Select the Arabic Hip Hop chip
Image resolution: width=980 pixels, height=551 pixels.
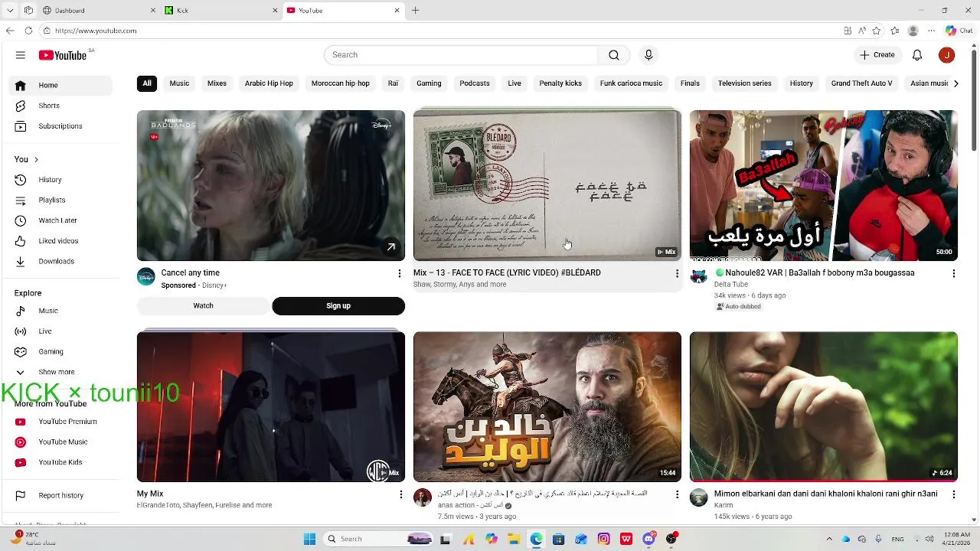tap(269, 83)
